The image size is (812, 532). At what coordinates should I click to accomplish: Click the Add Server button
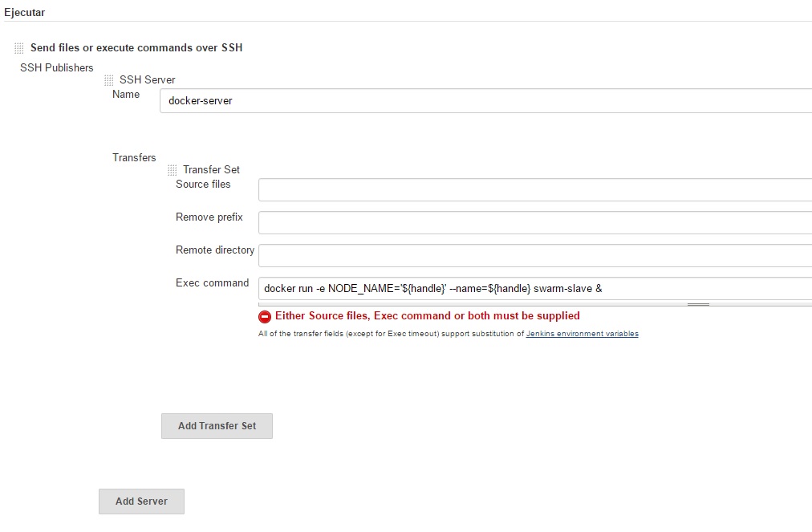(x=141, y=502)
